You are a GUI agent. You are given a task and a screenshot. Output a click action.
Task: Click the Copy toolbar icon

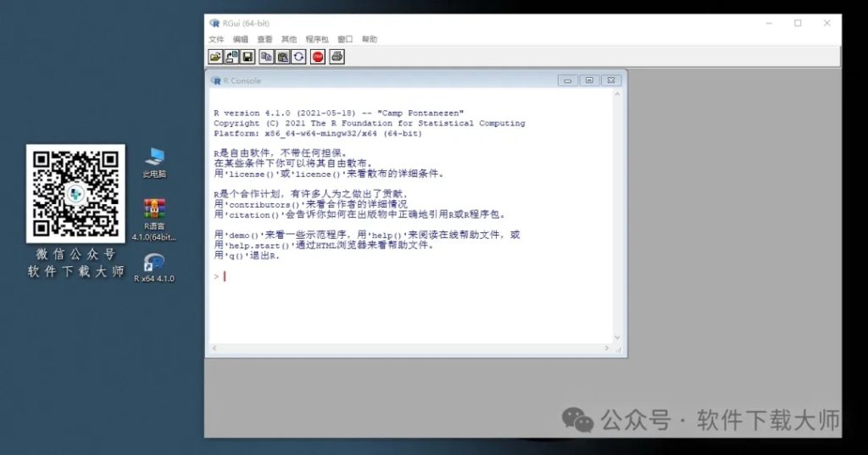click(x=266, y=57)
